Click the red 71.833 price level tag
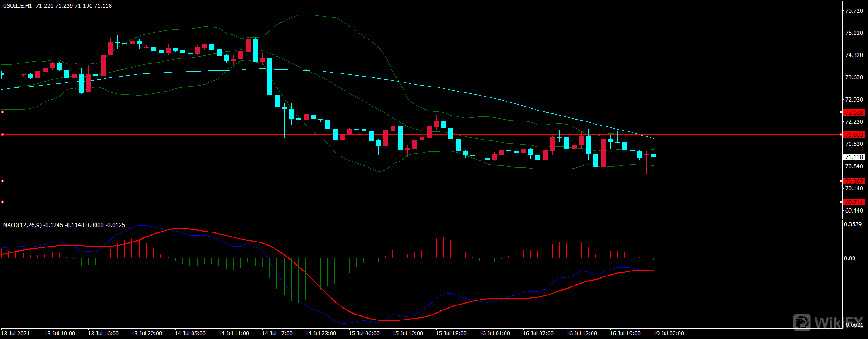 click(854, 135)
